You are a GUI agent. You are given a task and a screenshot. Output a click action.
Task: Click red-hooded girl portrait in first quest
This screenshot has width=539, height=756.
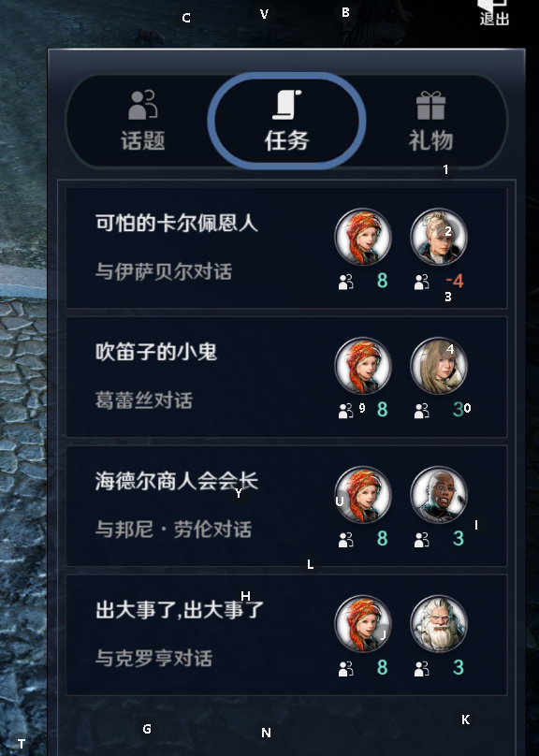coord(362,237)
